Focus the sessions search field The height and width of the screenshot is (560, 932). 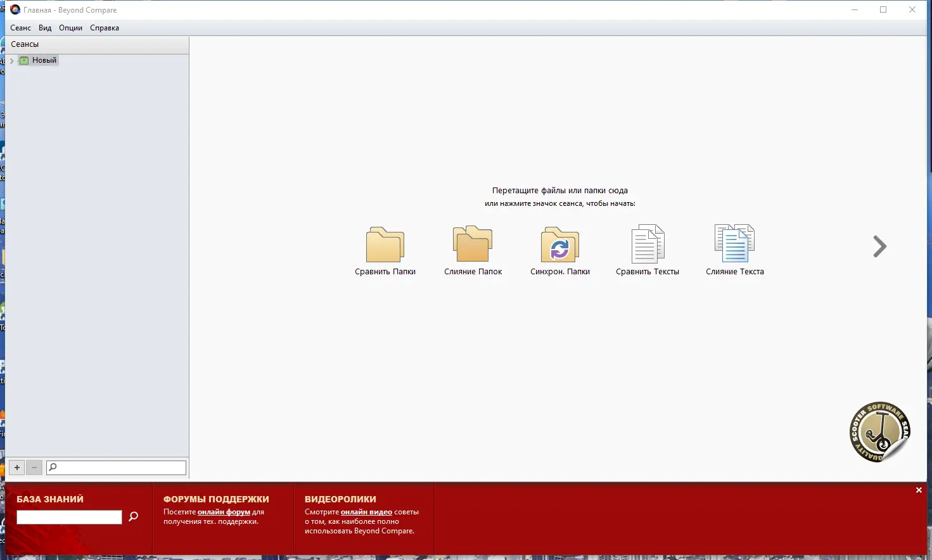click(117, 468)
